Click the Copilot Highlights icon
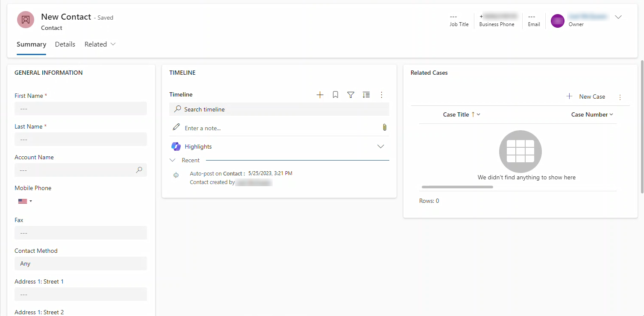The width and height of the screenshot is (644, 316). (176, 146)
